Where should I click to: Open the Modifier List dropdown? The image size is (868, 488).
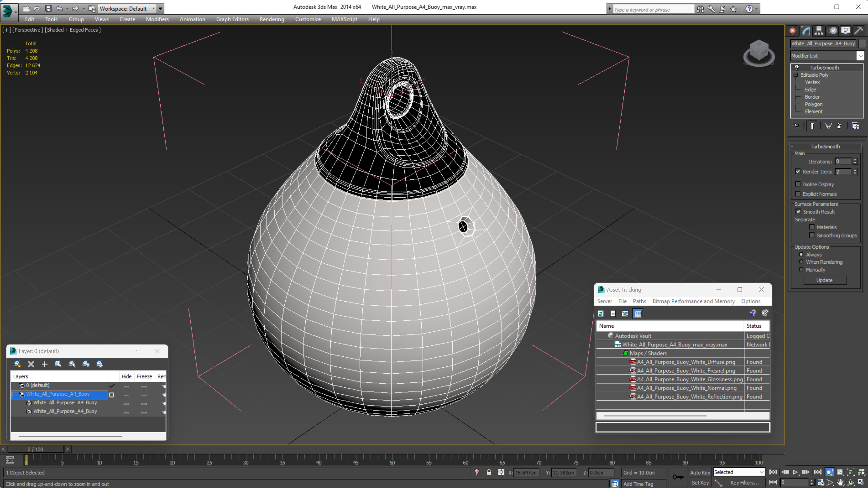tap(861, 56)
